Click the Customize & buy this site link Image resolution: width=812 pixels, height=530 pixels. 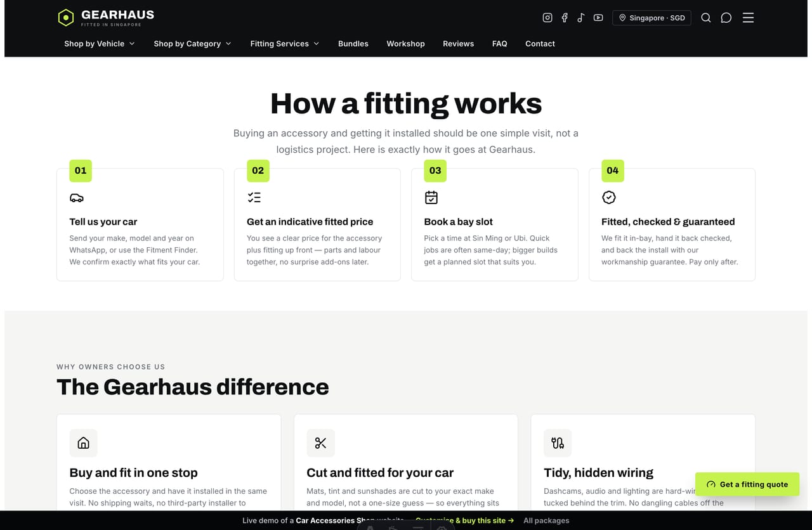tap(464, 520)
